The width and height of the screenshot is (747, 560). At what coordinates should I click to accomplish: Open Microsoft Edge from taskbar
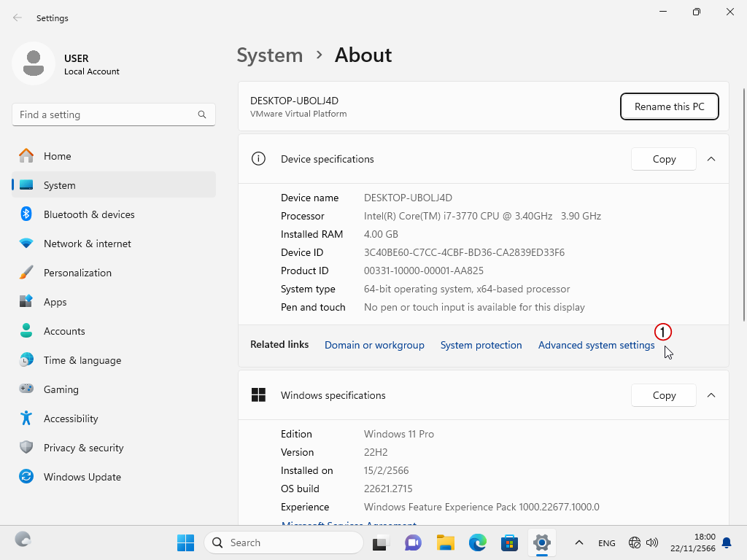click(477, 542)
